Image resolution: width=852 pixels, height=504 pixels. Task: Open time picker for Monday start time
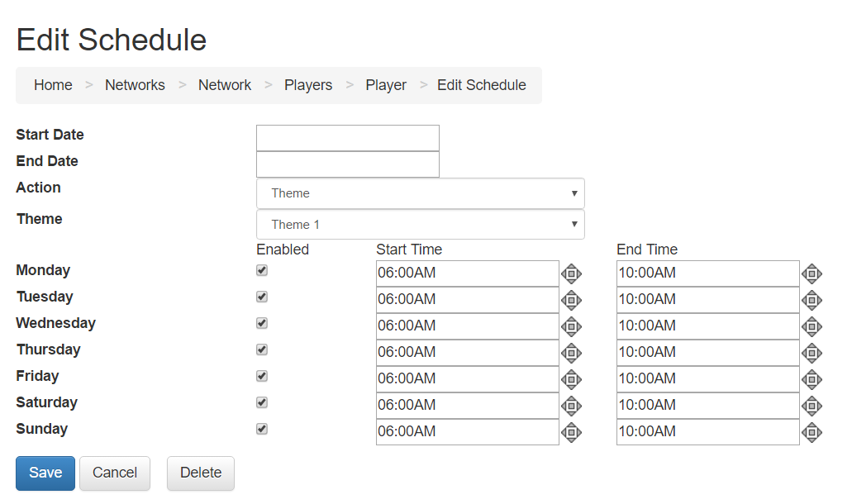pos(571,273)
